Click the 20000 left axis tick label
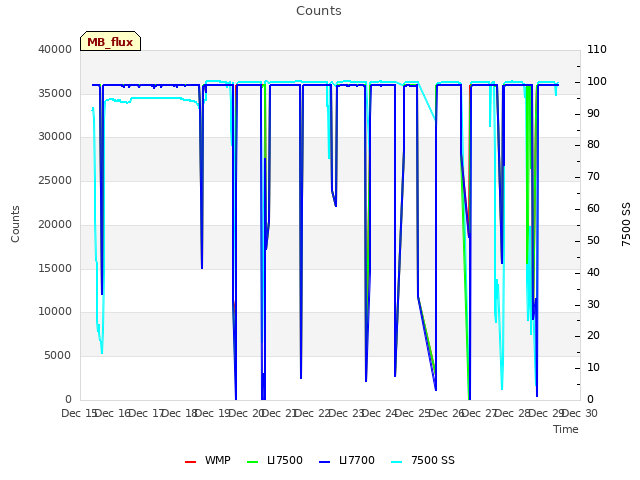640x480 pixels. (55, 224)
